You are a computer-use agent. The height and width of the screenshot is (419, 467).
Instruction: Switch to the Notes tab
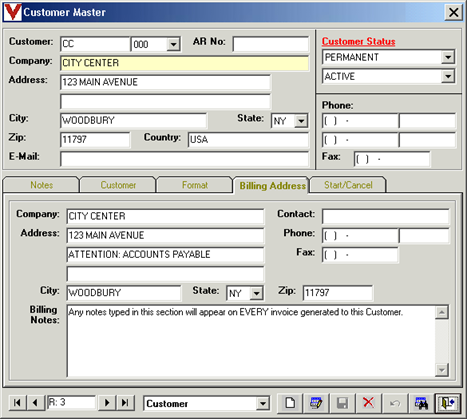click(x=42, y=185)
